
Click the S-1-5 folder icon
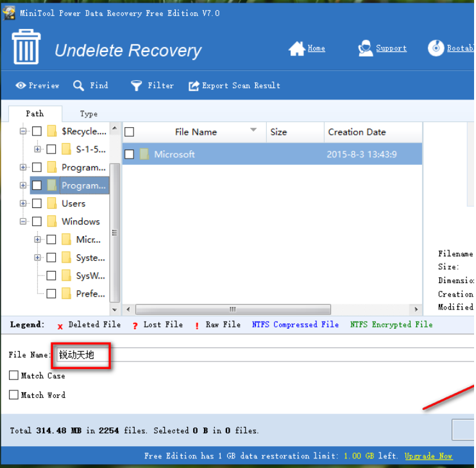(66, 149)
